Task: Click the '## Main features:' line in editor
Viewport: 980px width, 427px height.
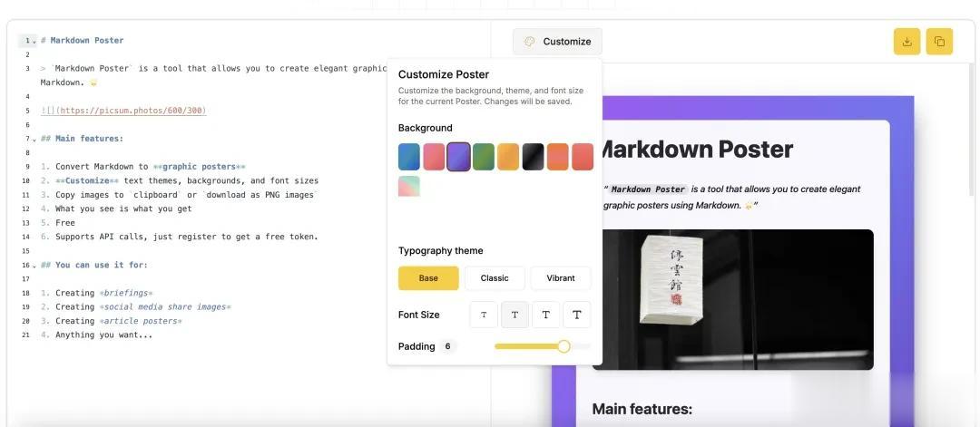Action: pyautogui.click(x=82, y=139)
